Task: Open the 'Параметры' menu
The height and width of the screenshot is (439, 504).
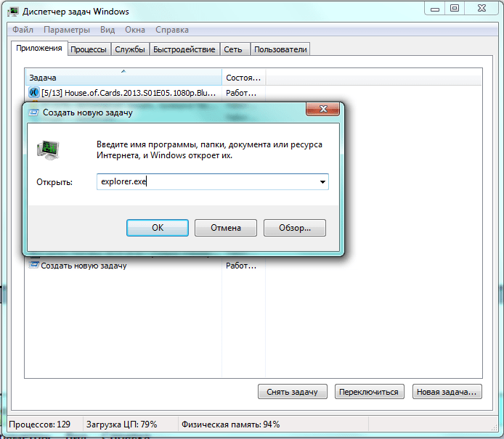Action: pyautogui.click(x=67, y=30)
